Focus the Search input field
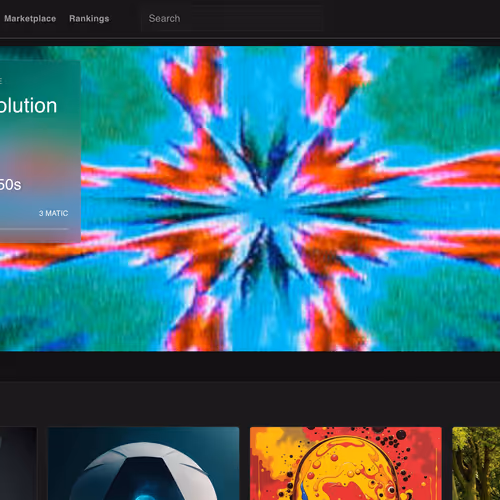Viewport: 500px width, 500px height. pyautogui.click(x=232, y=19)
